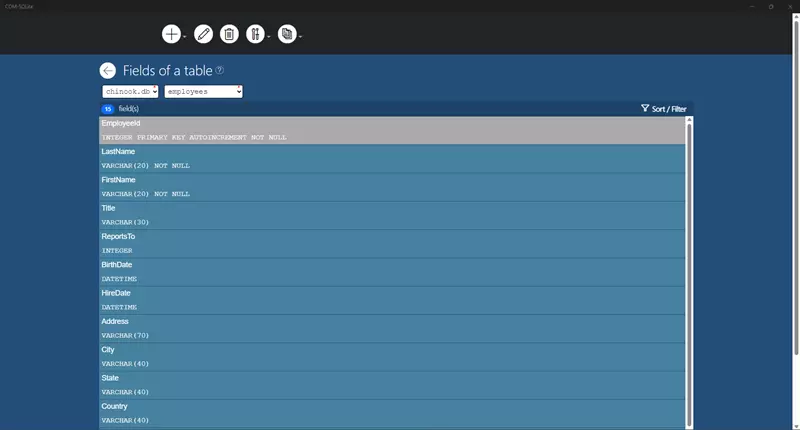
Task: Click the 15 field(s) count badge
Action: (108, 109)
